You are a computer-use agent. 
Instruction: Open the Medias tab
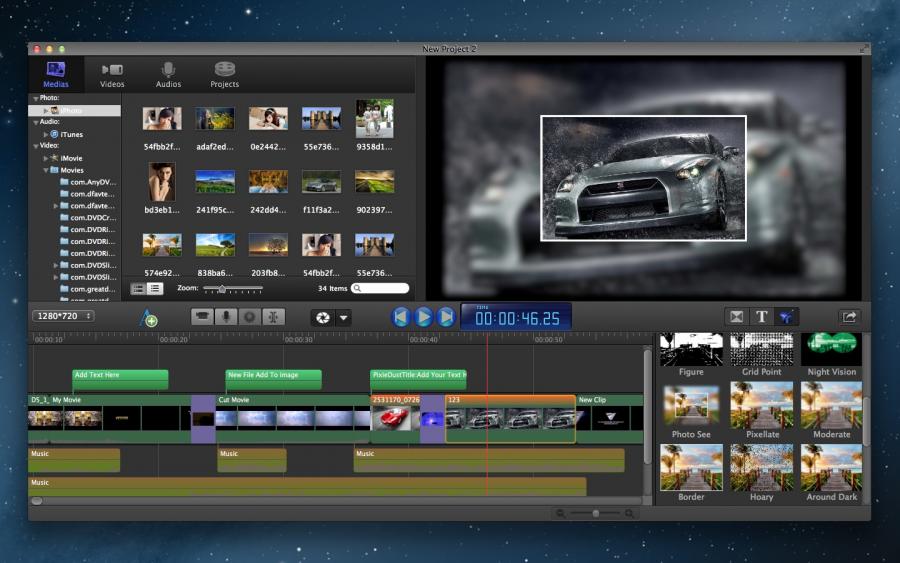pos(56,75)
